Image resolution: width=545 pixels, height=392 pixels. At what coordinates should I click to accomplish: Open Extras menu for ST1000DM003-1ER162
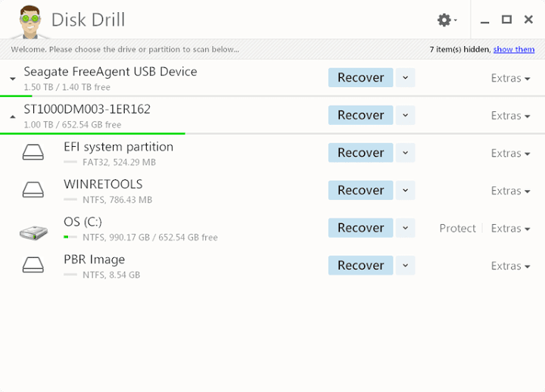click(x=510, y=116)
